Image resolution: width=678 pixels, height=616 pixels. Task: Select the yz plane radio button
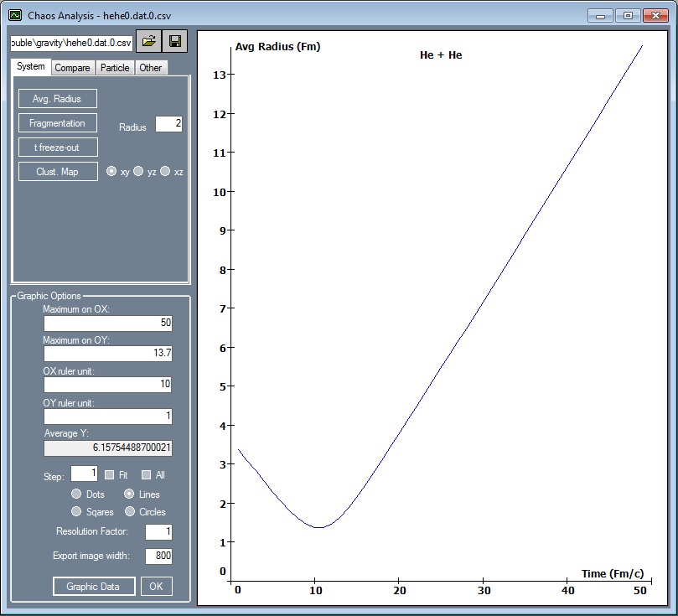point(138,171)
